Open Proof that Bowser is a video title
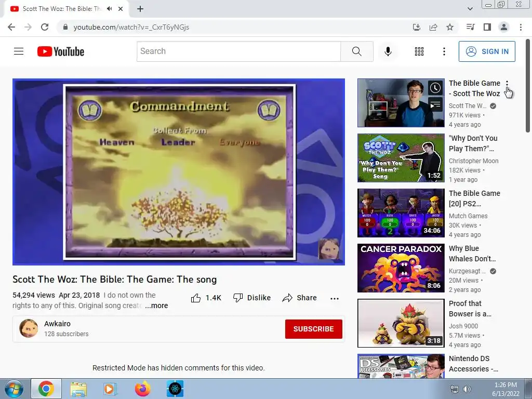The height and width of the screenshot is (399, 532). (470, 309)
